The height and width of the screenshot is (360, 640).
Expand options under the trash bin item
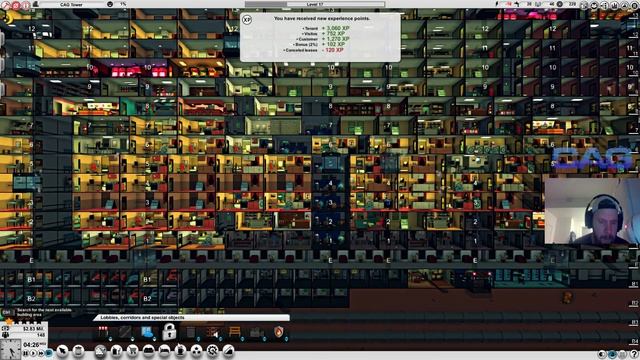(198, 339)
